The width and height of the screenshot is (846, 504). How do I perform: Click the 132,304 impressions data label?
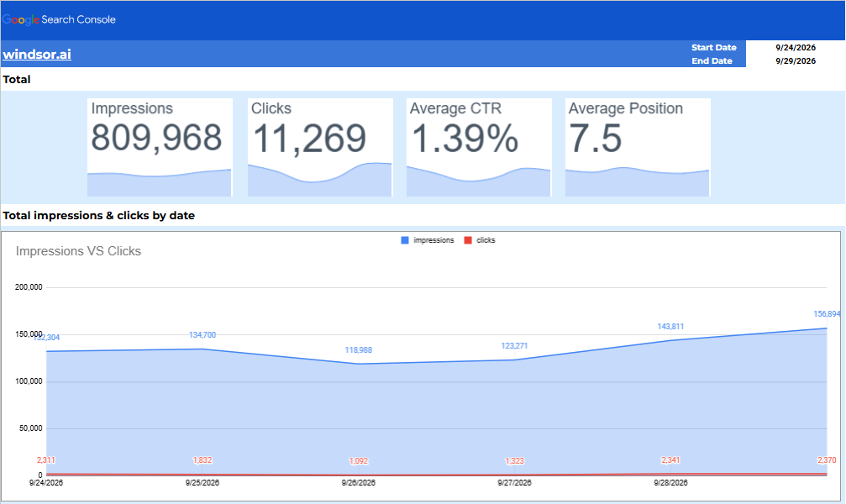click(x=46, y=338)
